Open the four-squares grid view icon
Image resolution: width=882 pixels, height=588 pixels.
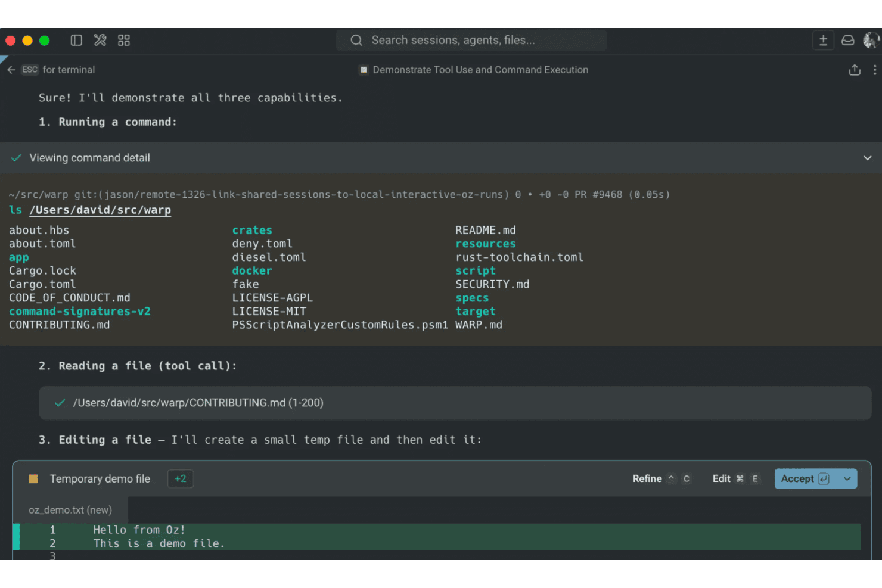tap(124, 41)
